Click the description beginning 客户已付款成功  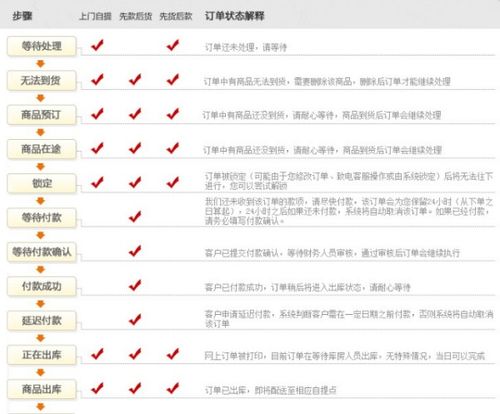pos(307,287)
